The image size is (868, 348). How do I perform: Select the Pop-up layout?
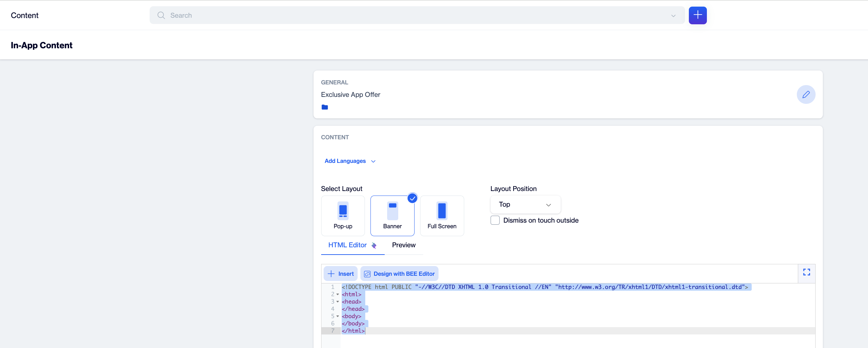(x=343, y=216)
